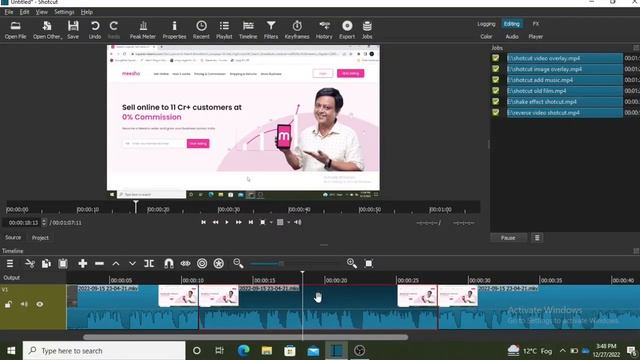Screen dimensions: 640x360
Task: Toggle the Ripple mode icon
Action: 202,264
